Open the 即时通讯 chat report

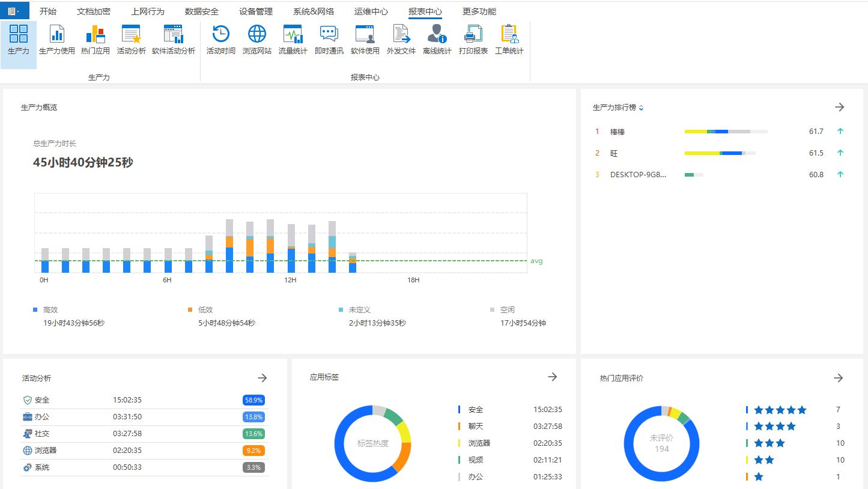point(329,41)
